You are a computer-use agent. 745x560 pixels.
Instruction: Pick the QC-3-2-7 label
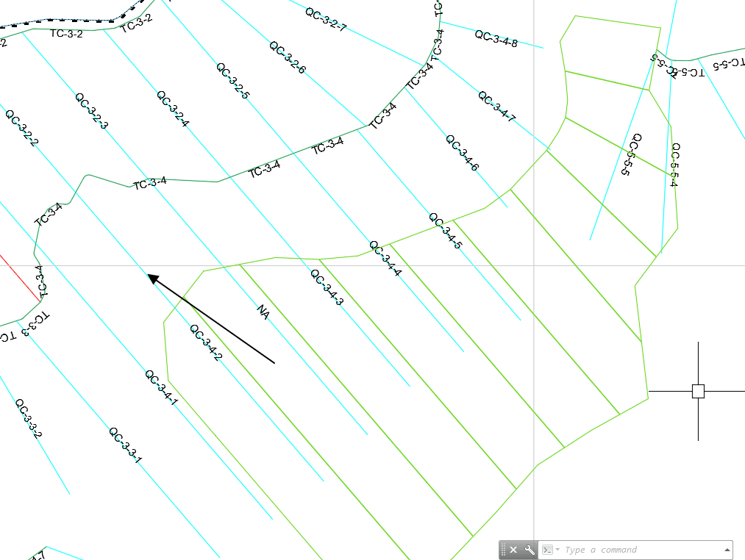326,19
